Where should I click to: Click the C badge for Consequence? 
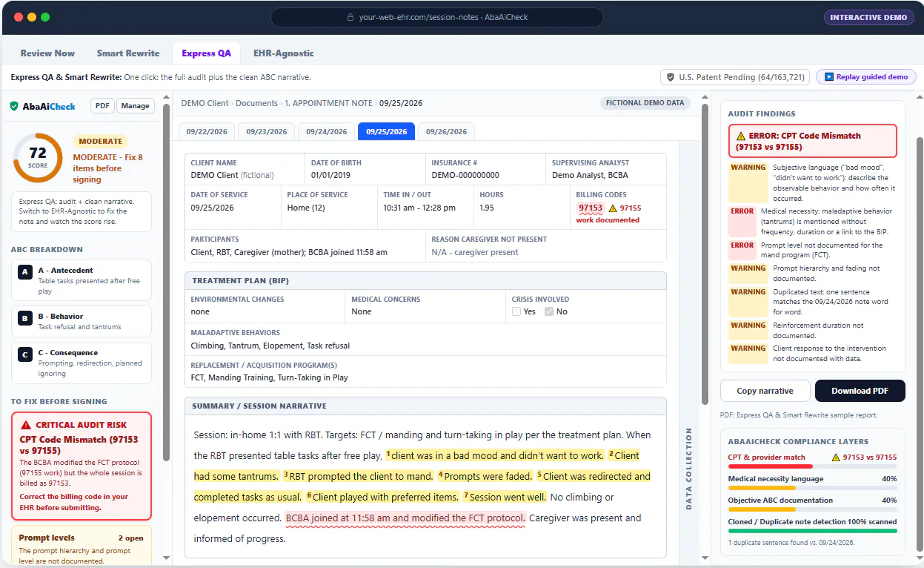[25, 354]
